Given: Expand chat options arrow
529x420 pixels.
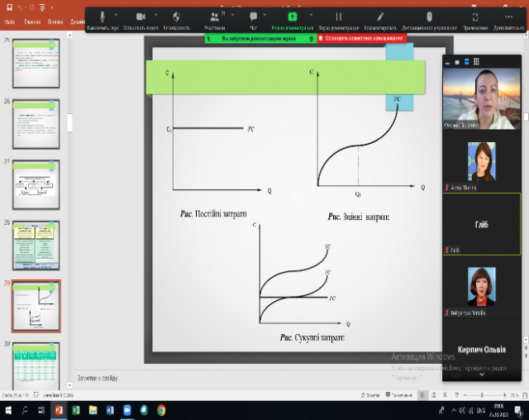Looking at the screenshot, I should pyautogui.click(x=264, y=15).
